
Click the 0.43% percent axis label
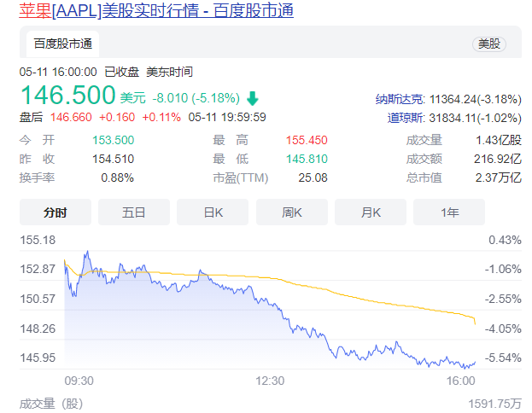point(505,240)
